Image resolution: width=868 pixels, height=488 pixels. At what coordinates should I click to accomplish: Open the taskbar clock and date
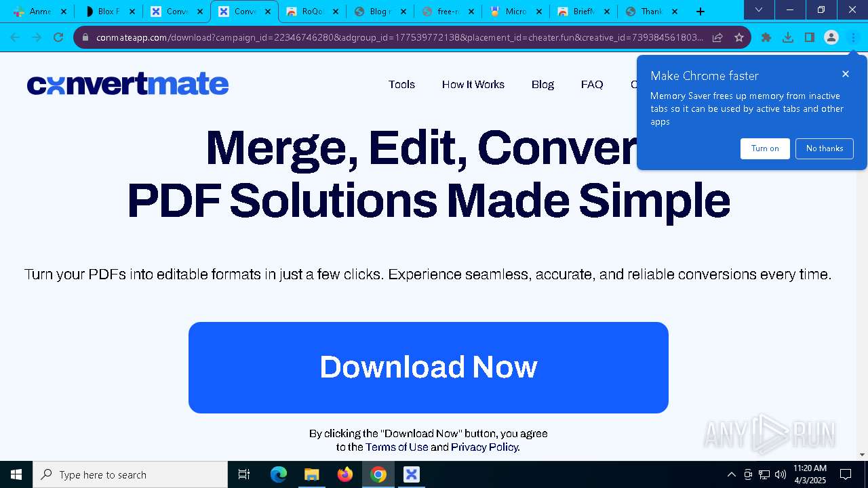[810, 474]
